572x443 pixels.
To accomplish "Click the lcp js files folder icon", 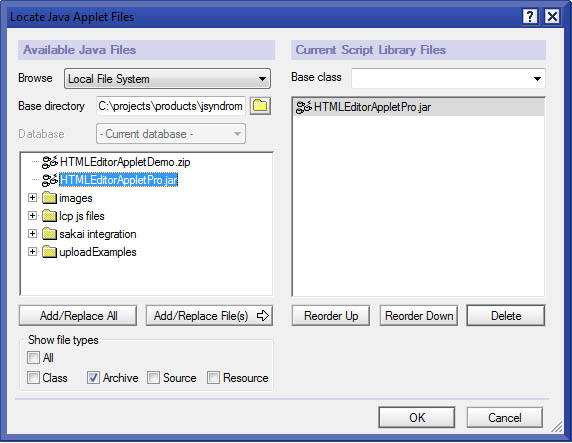I will click(x=49, y=216).
